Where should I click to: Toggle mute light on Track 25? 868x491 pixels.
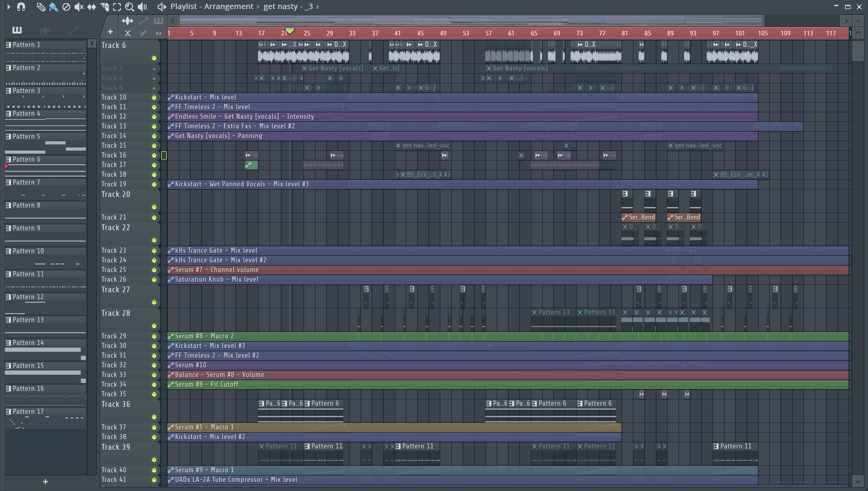(154, 270)
